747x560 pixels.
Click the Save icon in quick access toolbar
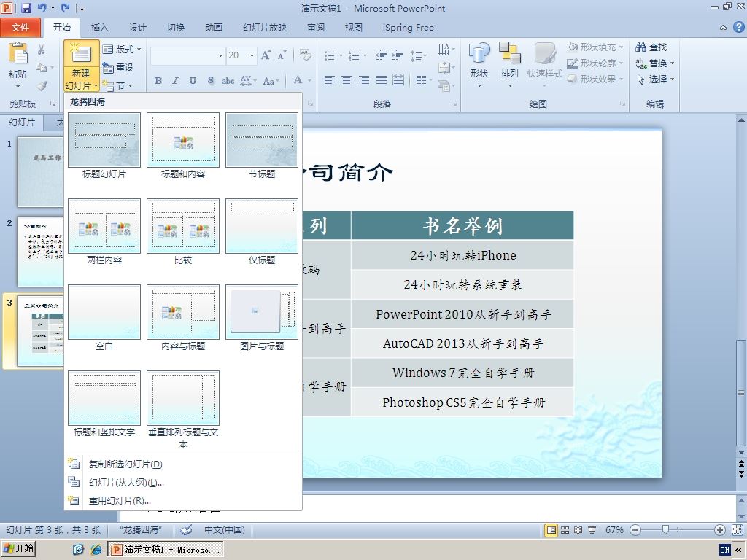click(x=26, y=7)
